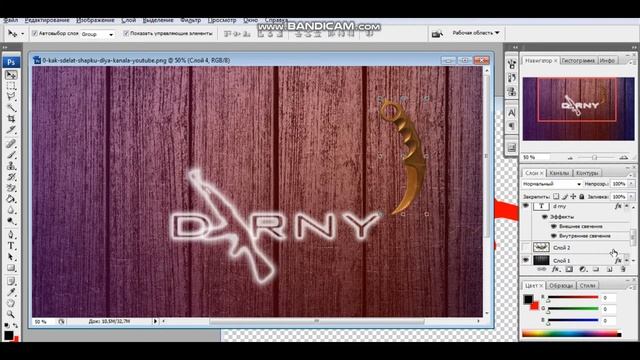Screen dimensions: 640x360
Task: Toggle visibility of Эффекты
Action: (x=545, y=217)
